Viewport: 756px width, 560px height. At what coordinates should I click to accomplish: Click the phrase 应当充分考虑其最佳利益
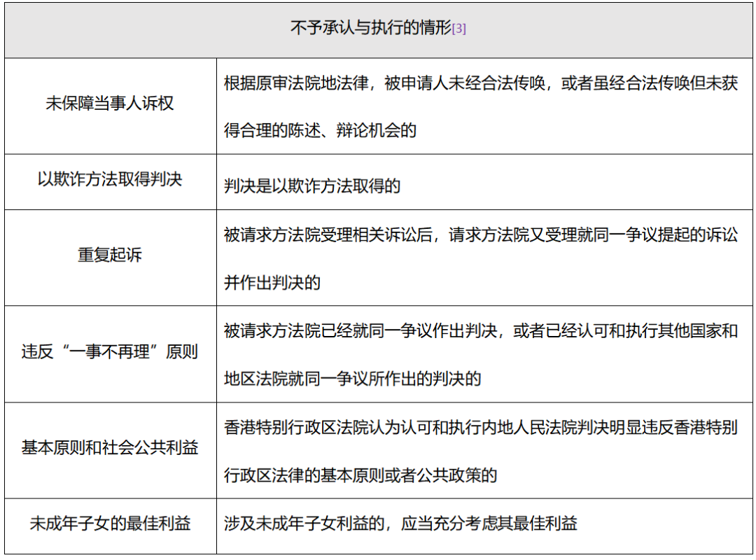(x=489, y=524)
